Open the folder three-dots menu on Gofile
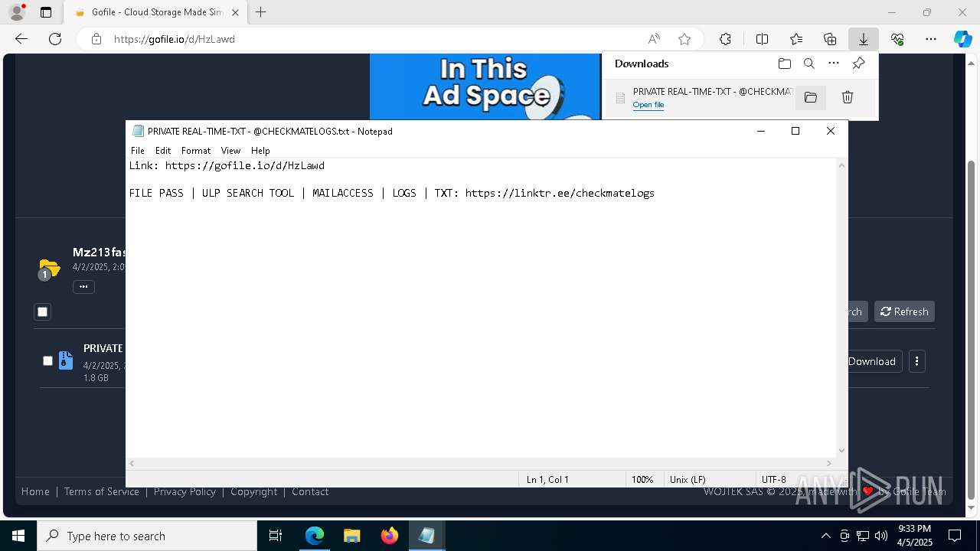This screenshot has width=980, height=551. click(x=83, y=287)
